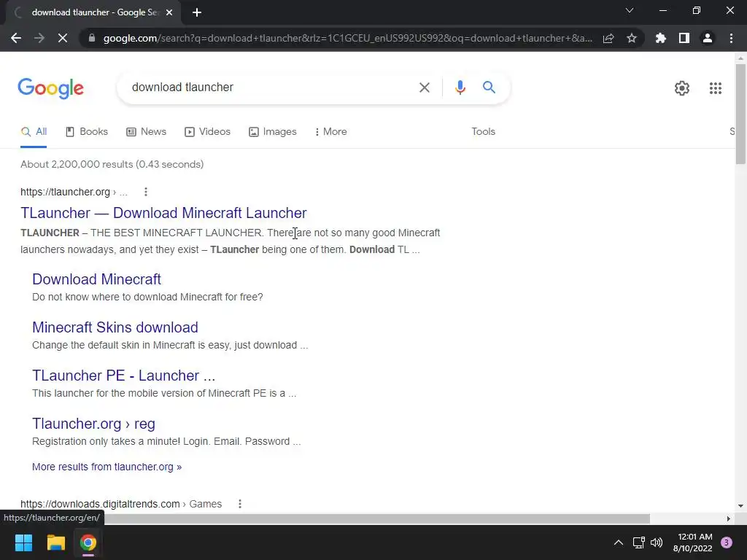Screen dimensions: 747x560
Task: Stop loading the page
Action: pos(63,38)
